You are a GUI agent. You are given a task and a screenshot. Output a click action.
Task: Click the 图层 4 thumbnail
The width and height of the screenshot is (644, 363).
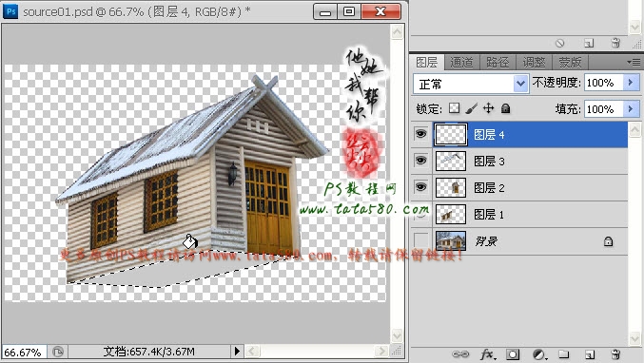[451, 135]
